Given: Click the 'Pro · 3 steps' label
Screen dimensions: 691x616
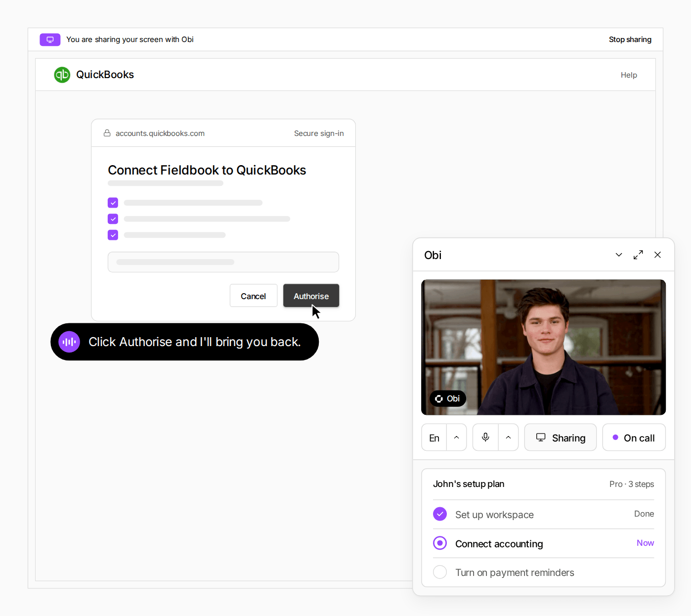Looking at the screenshot, I should 632,484.
